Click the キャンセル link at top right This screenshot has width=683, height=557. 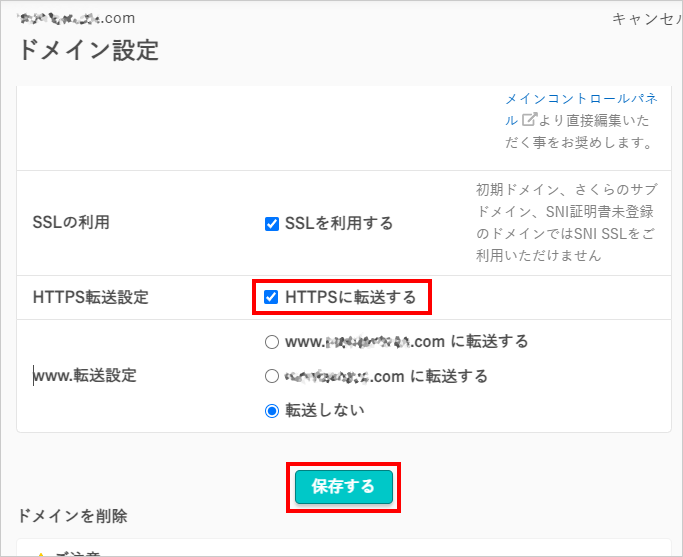647,19
